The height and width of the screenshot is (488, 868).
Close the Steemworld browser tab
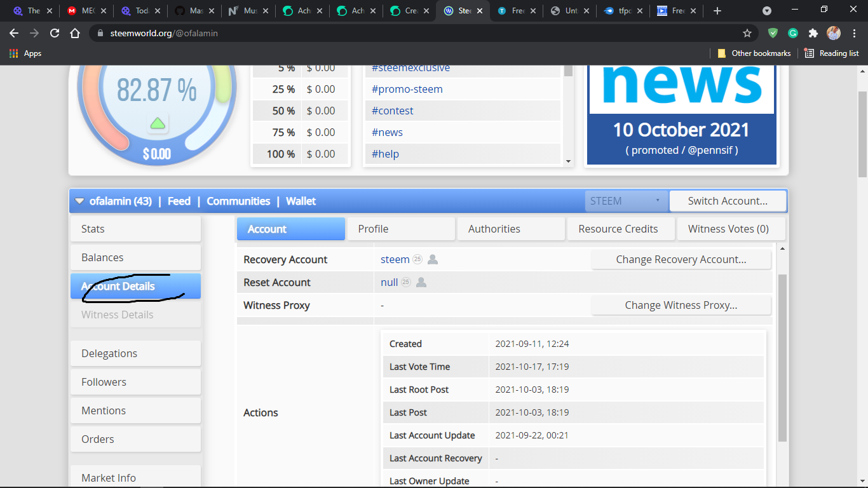tap(480, 11)
